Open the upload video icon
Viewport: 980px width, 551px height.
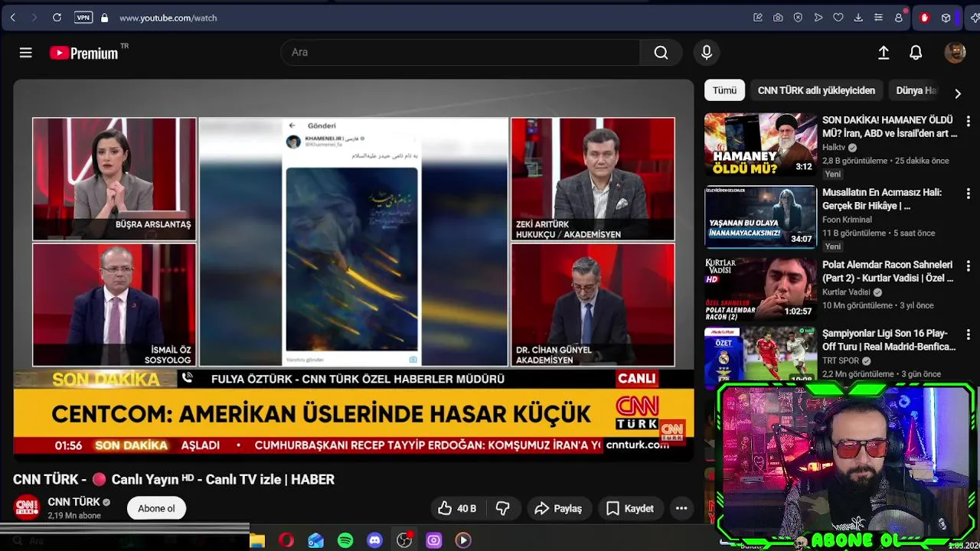(884, 53)
